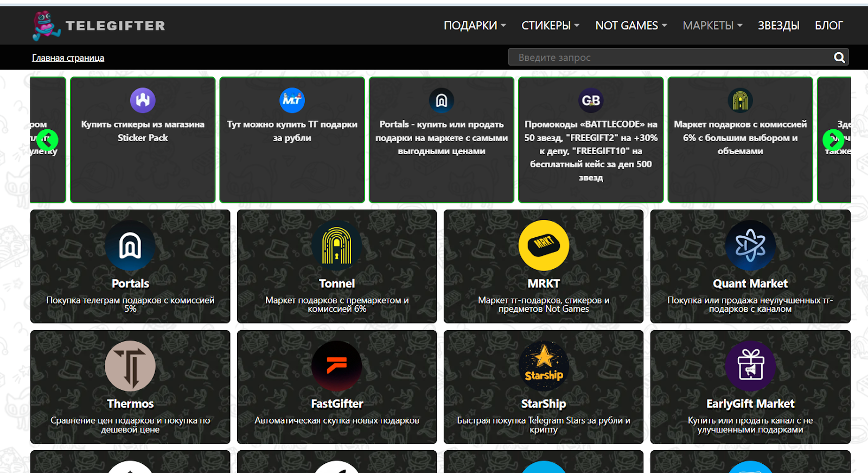Open the Tonnel card title
This screenshot has width=868, height=473.
coord(337,283)
